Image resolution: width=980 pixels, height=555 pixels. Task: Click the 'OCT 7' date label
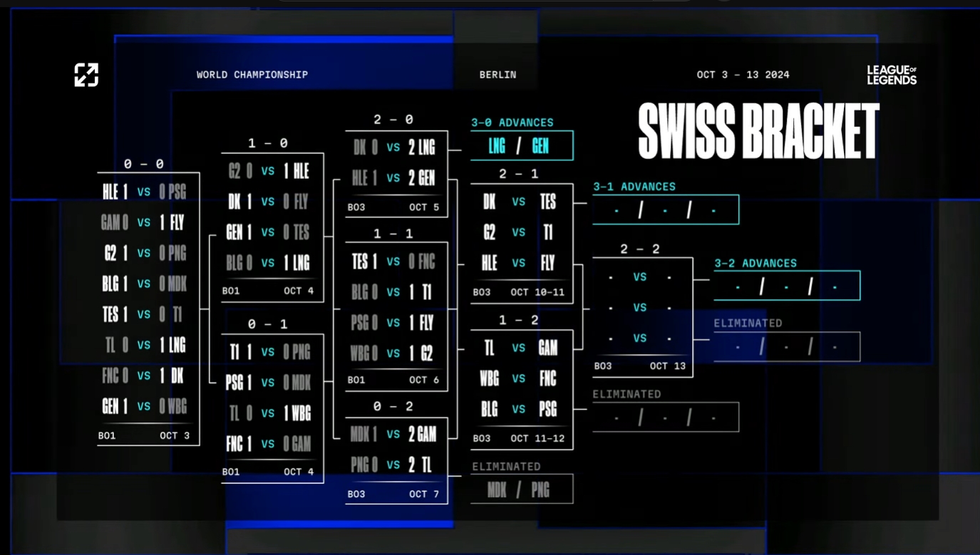(424, 494)
